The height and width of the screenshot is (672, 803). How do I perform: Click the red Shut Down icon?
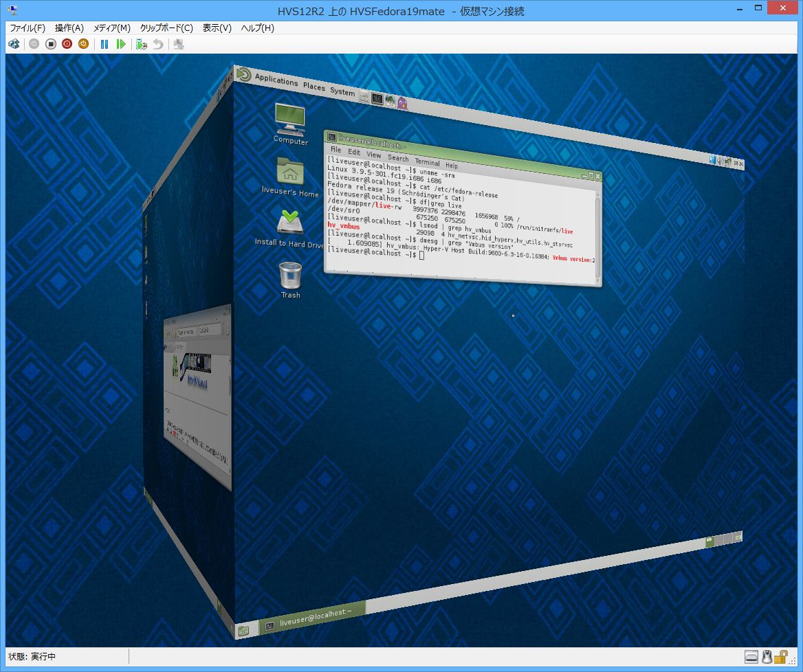point(67,44)
